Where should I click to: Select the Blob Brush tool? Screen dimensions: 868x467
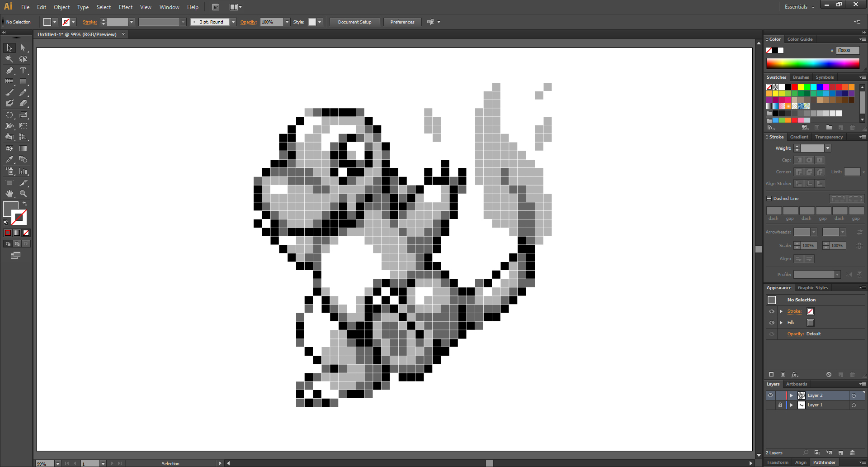9,103
